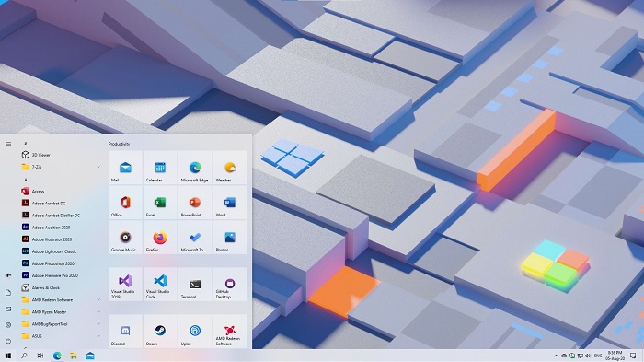Jump to the 'A' letter index header

coord(26,180)
